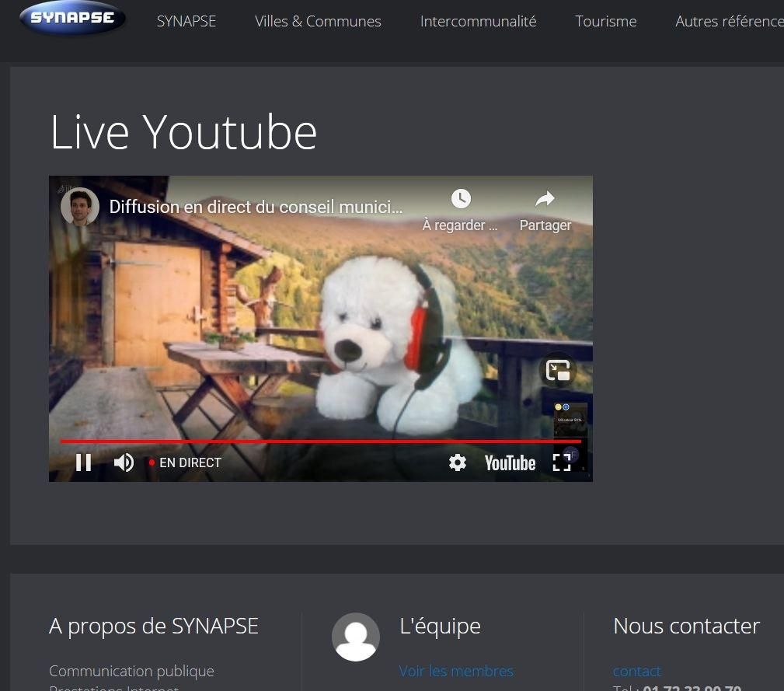
Task: Mute the video with the speaker icon
Action: click(x=124, y=462)
